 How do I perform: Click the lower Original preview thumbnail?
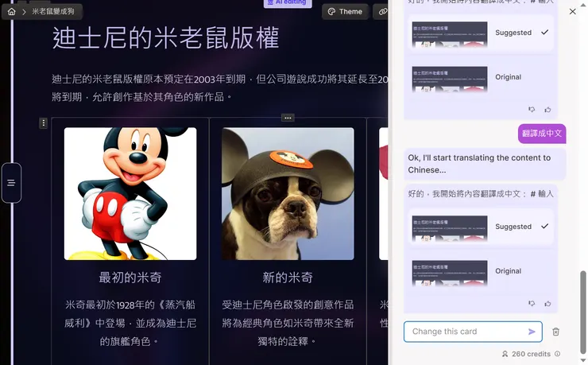[450, 273]
